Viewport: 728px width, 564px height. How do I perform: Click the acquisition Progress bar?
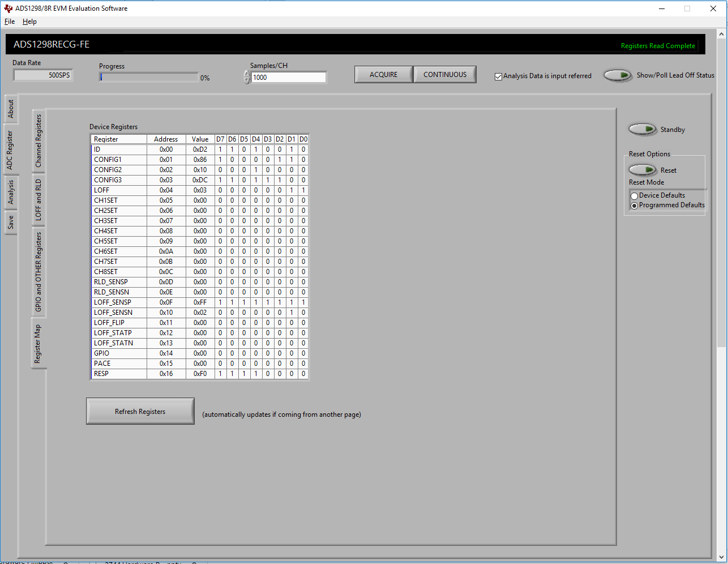(x=149, y=77)
